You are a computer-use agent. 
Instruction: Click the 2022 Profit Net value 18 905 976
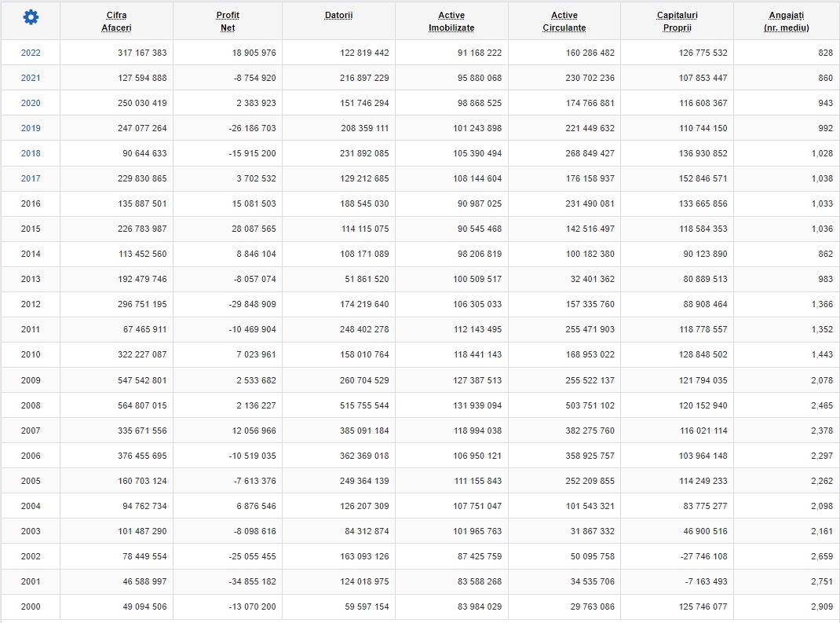pyautogui.click(x=256, y=53)
